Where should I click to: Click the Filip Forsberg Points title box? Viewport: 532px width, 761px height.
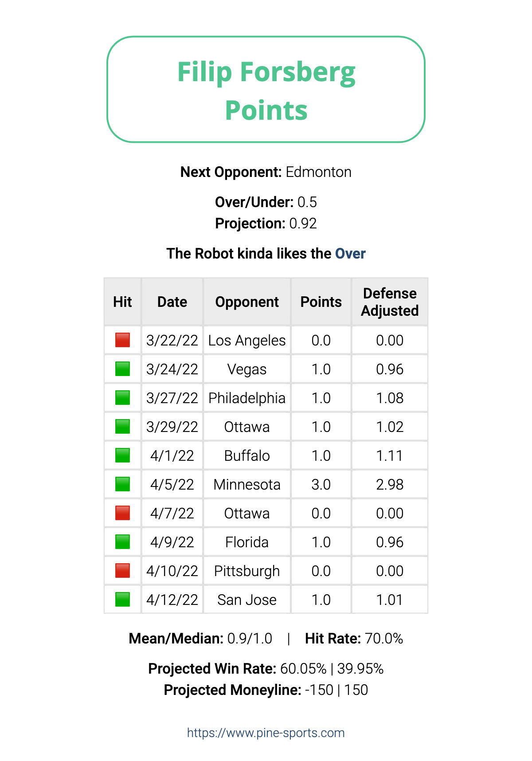(x=266, y=90)
